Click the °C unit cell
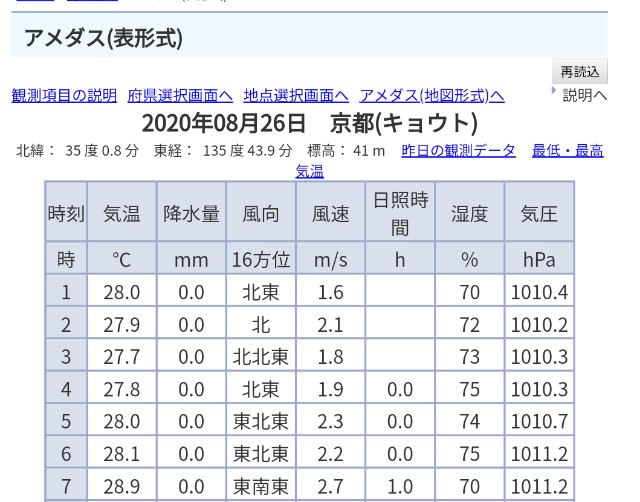 pos(122,258)
